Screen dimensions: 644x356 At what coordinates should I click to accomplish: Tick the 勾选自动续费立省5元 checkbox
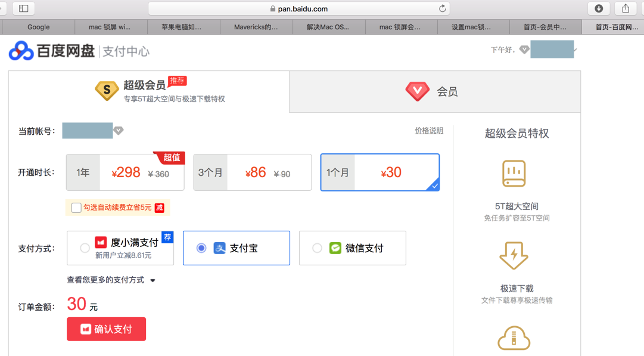pos(76,208)
